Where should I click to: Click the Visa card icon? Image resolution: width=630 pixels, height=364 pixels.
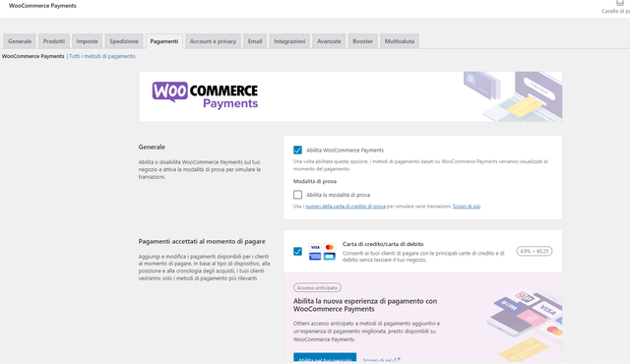(315, 247)
